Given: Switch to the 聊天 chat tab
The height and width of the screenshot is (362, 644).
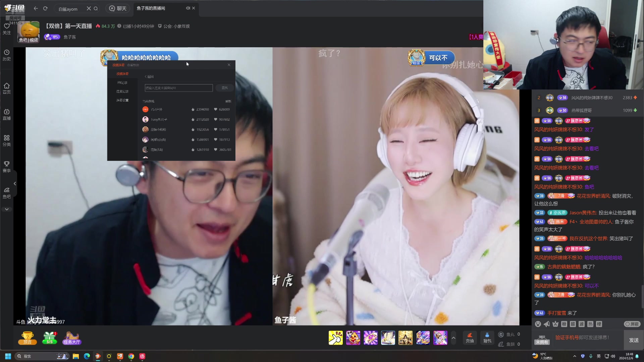Looking at the screenshot, I should tap(118, 8).
